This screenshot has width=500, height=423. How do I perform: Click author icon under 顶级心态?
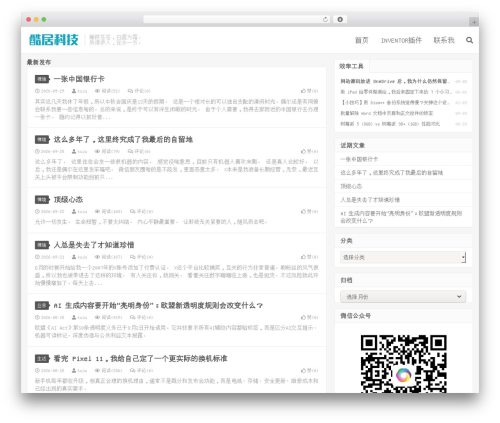[74, 211]
